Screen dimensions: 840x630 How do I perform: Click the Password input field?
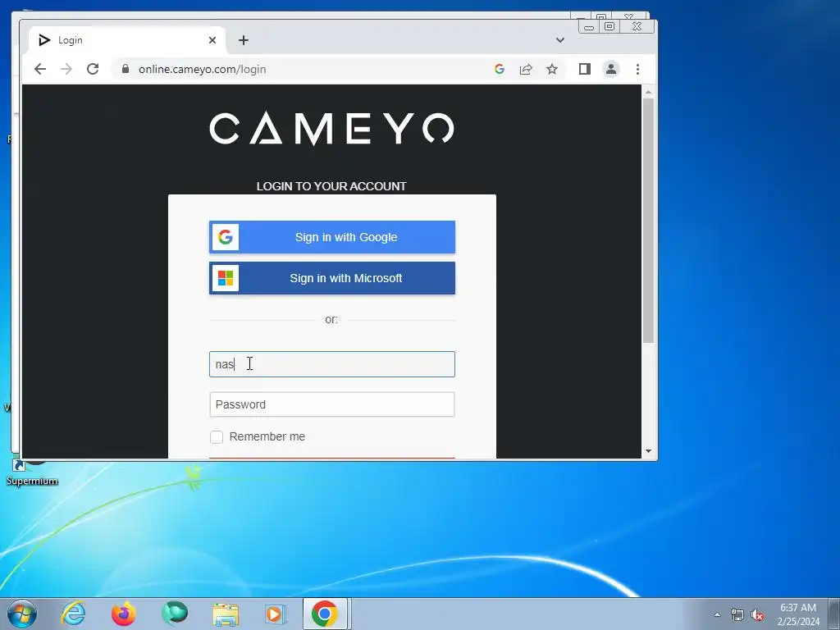[x=332, y=404]
